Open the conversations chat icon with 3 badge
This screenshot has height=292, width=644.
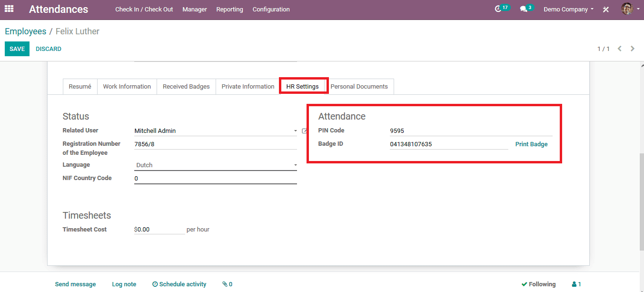526,9
